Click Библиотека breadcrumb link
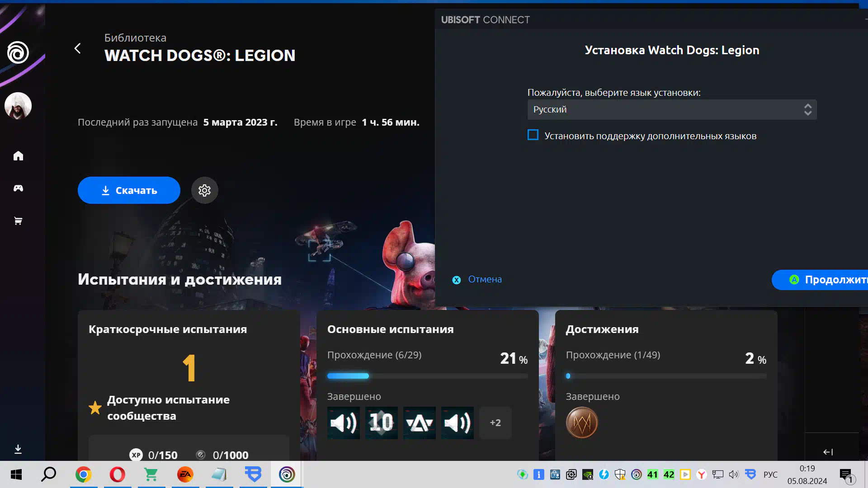868x488 pixels. tap(135, 38)
